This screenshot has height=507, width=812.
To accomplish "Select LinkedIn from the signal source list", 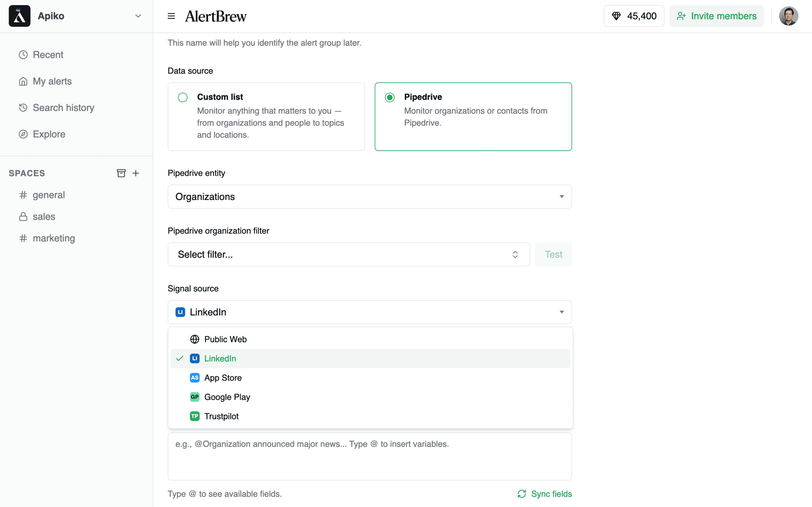I will click(x=220, y=358).
